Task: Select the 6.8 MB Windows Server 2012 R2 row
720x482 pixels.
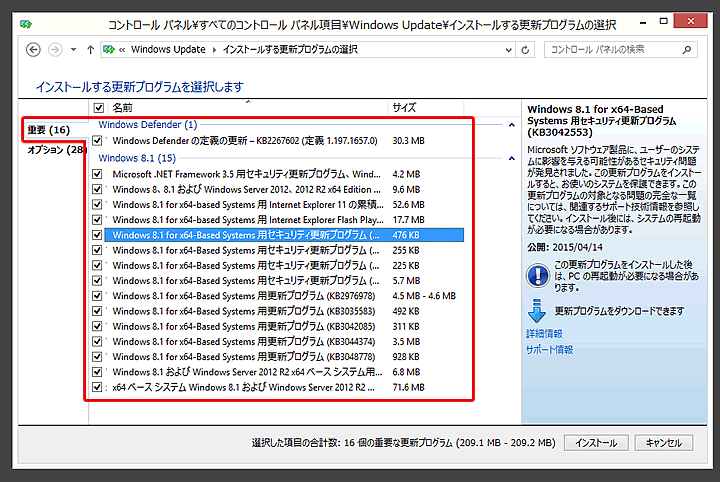Action: (284, 372)
